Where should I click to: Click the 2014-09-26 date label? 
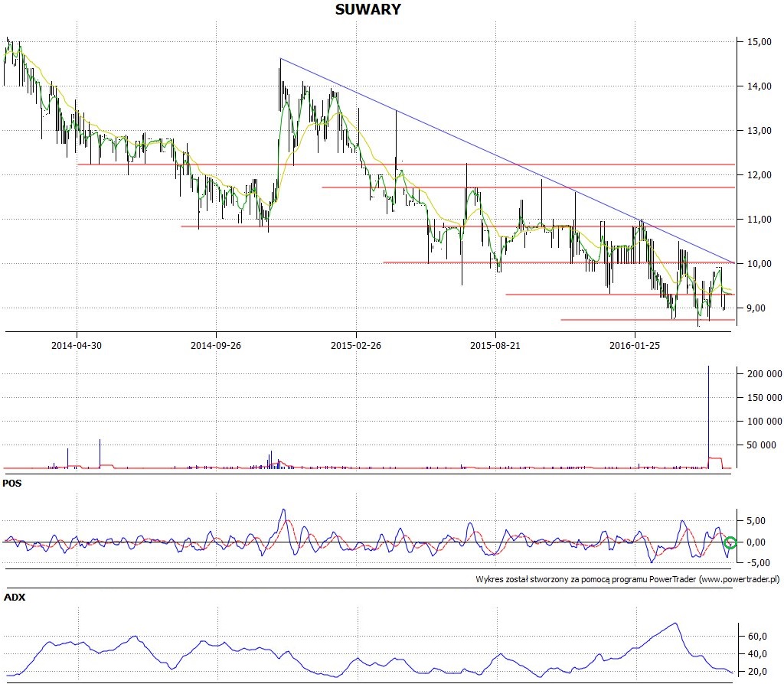[216, 345]
